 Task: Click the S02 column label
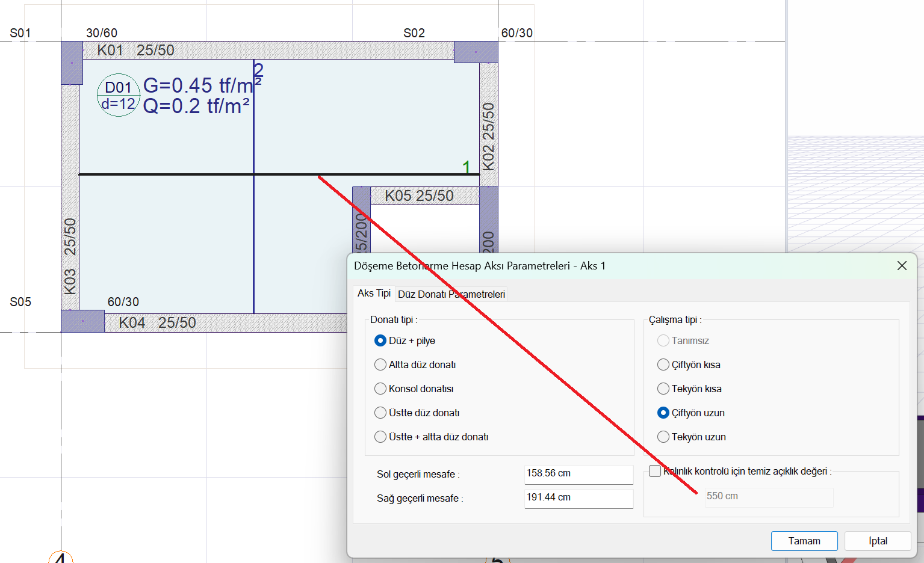click(414, 33)
